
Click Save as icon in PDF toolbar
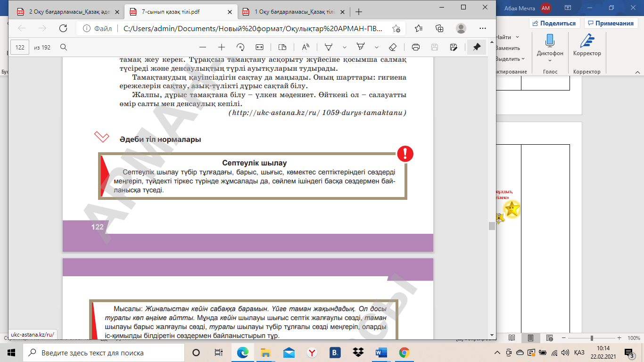pyautogui.click(x=454, y=47)
